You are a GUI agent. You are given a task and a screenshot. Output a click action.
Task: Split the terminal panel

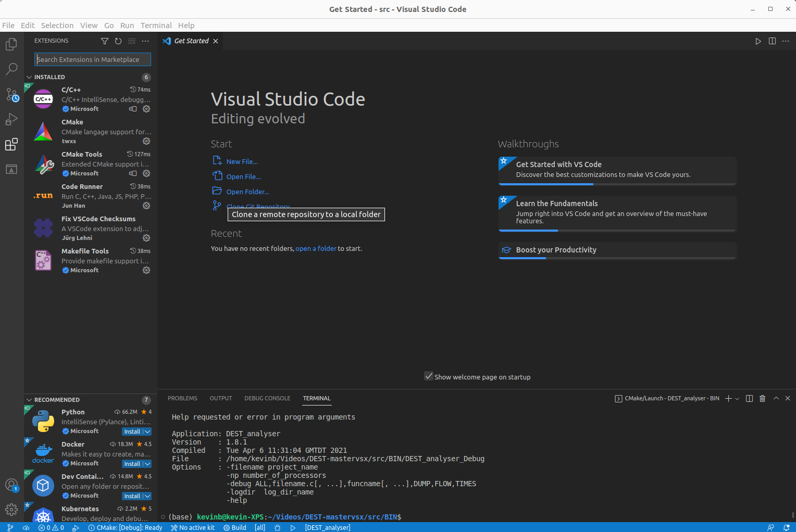pos(749,398)
